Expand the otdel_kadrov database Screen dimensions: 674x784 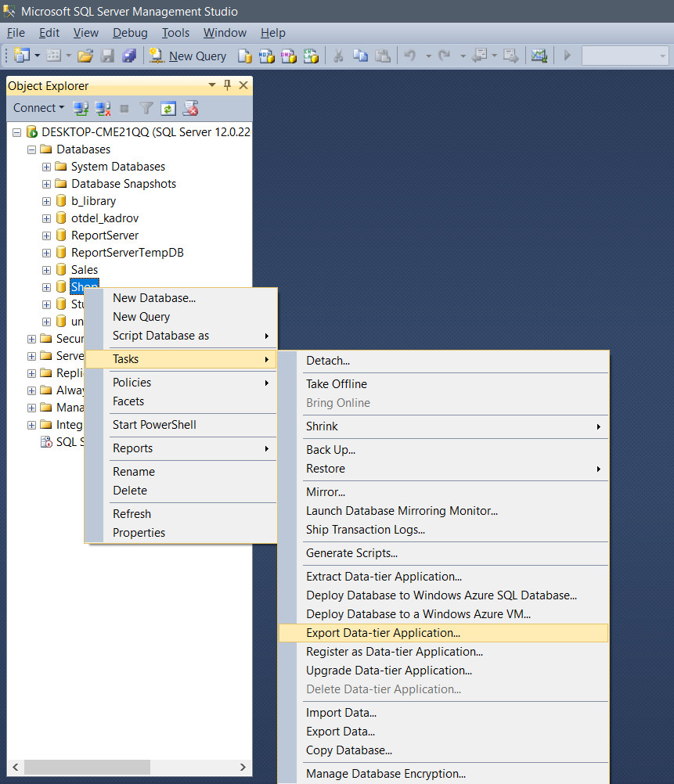click(46, 218)
